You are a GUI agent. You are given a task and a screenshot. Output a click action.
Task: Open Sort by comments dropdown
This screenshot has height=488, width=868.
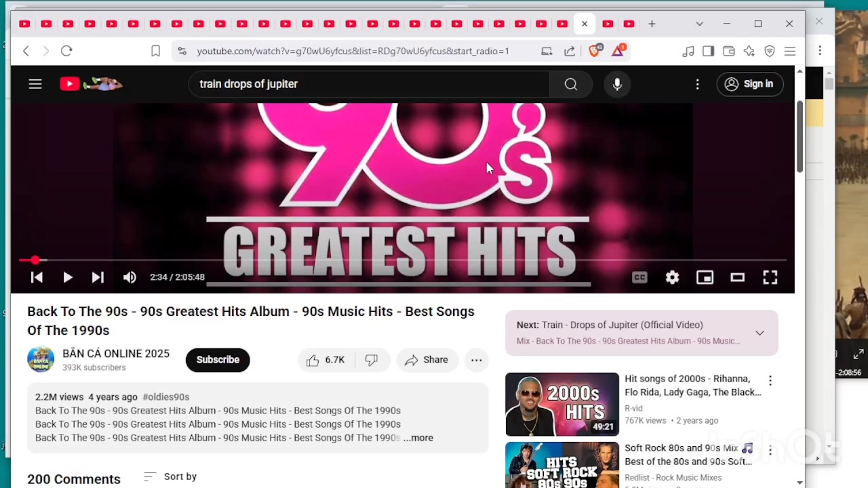click(171, 476)
